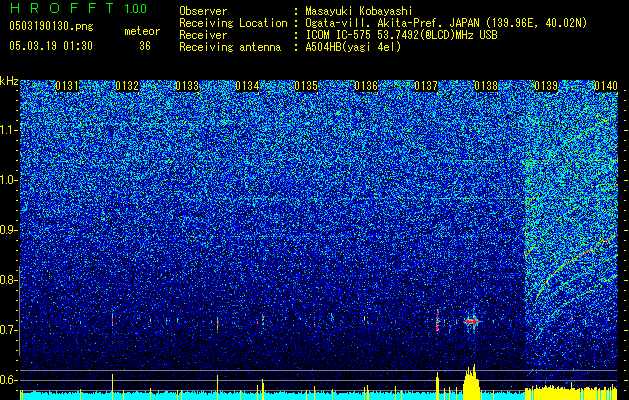Viewport: 629px width, 400px height.
Task: Select the Ogata-vill. Akita-Pref. JAPAN location text
Action: (446, 23)
